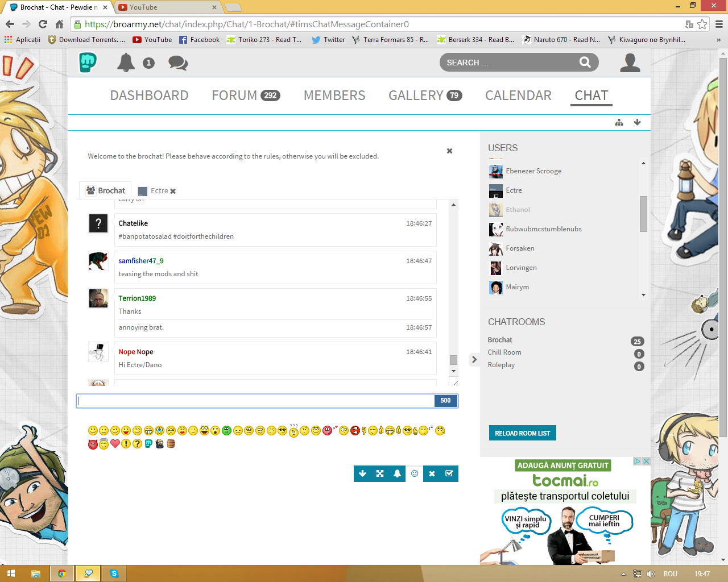Join the Chill Room chatroom

(504, 352)
